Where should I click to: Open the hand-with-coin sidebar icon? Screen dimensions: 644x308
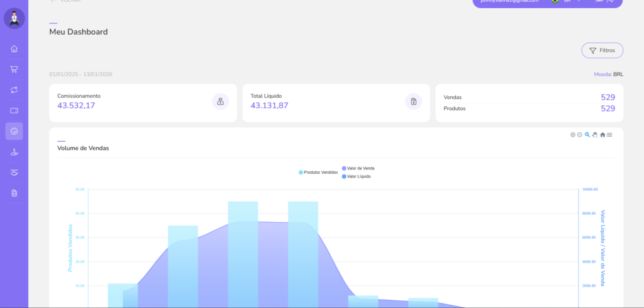coord(14,152)
